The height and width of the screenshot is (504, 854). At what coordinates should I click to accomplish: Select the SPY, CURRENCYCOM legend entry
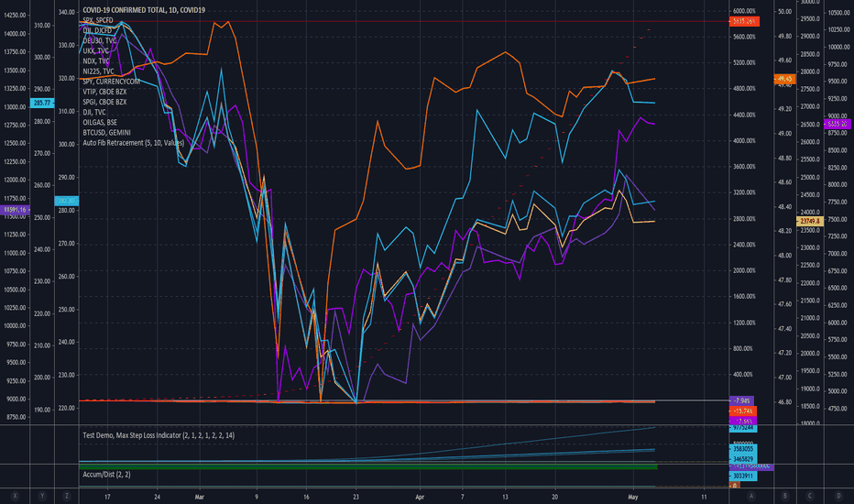[112, 82]
